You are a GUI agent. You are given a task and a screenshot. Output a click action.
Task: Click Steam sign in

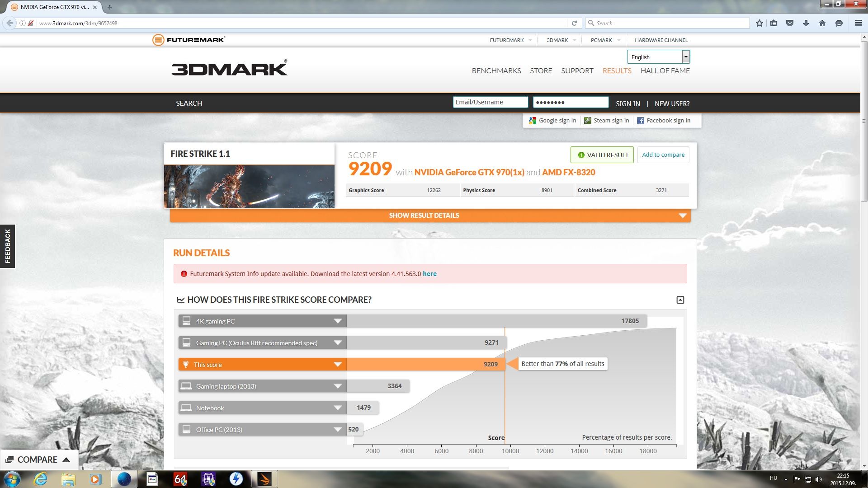tap(606, 121)
